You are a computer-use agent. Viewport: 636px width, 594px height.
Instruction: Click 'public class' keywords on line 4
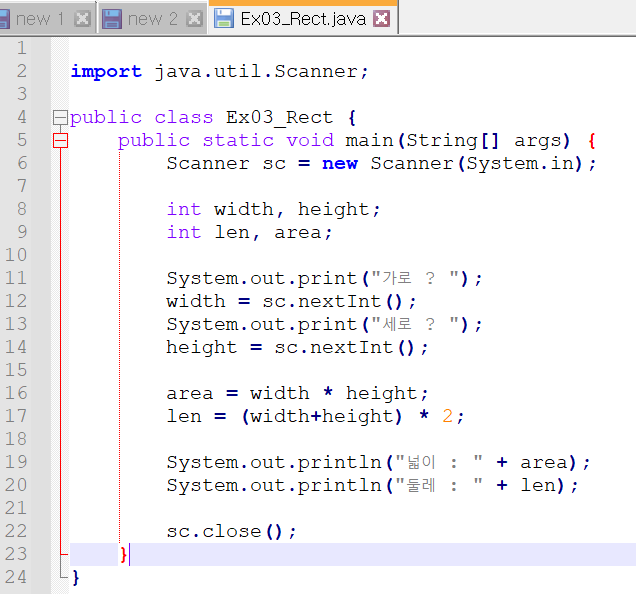tap(141, 118)
